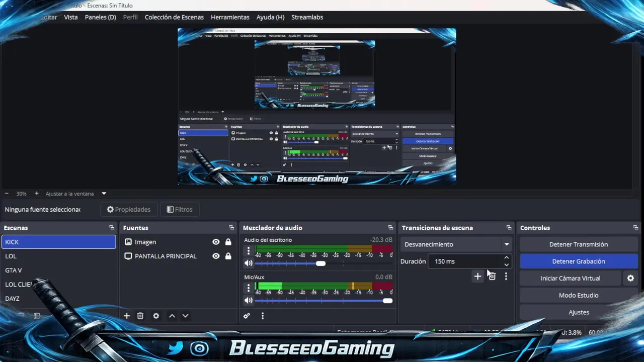Float the Mezclador de audio dock panel

(390, 228)
